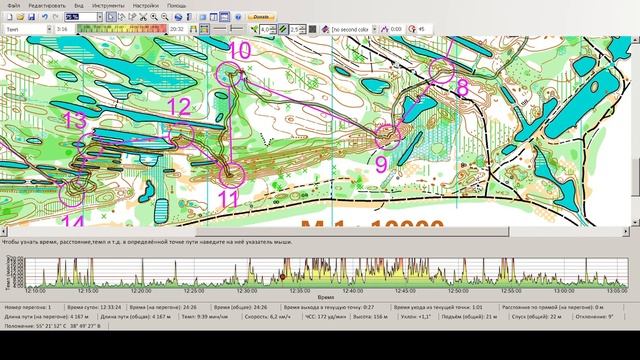Open the blue help icon
This screenshot has height=360, width=640.
tap(238, 17)
